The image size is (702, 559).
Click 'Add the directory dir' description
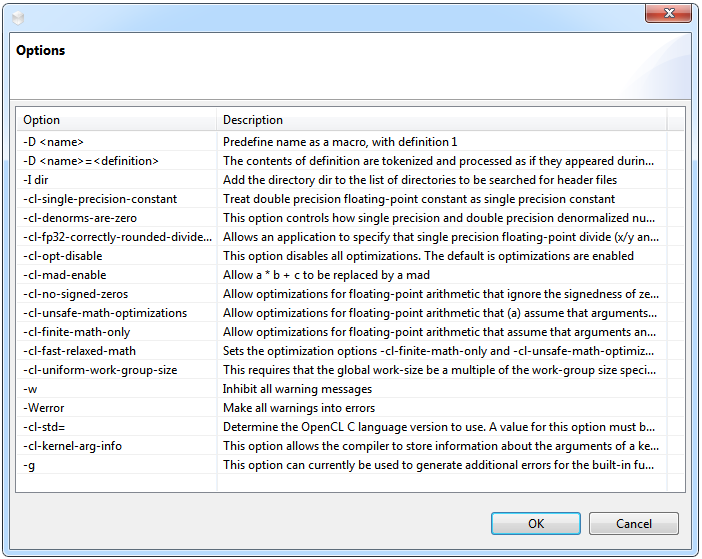click(x=420, y=180)
